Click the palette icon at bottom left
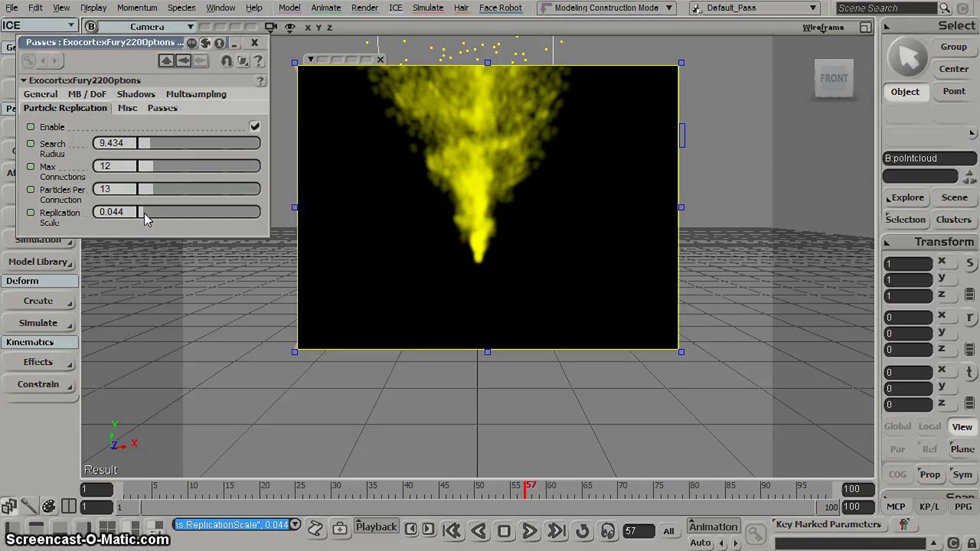Screen dimensions: 980x551 click(x=49, y=507)
